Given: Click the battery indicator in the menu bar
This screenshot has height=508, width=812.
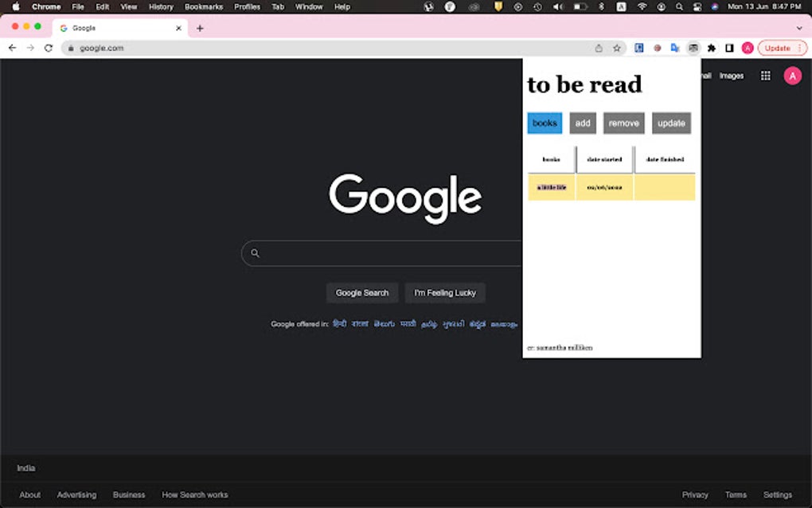Looking at the screenshot, I should 579,6.
